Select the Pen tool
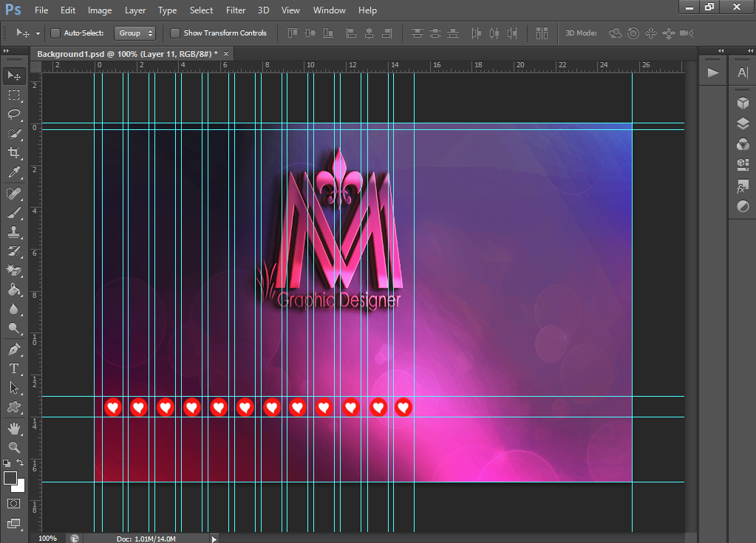756x543 pixels. [14, 349]
